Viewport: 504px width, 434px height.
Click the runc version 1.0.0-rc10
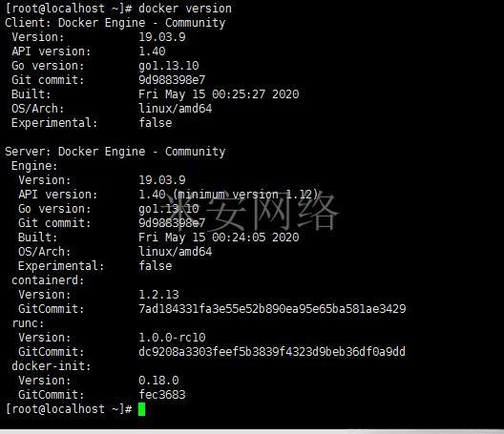(x=172, y=338)
